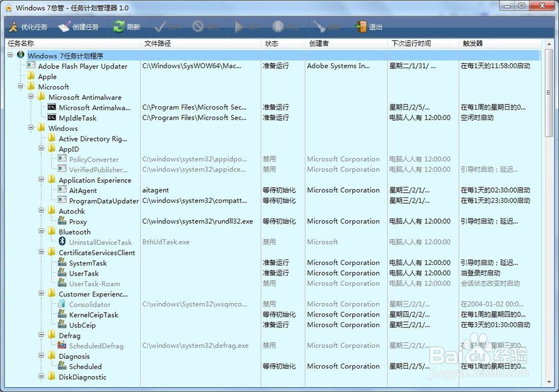Click the scrollbar down arrow
The height and width of the screenshot is (392, 559).
(x=549, y=382)
